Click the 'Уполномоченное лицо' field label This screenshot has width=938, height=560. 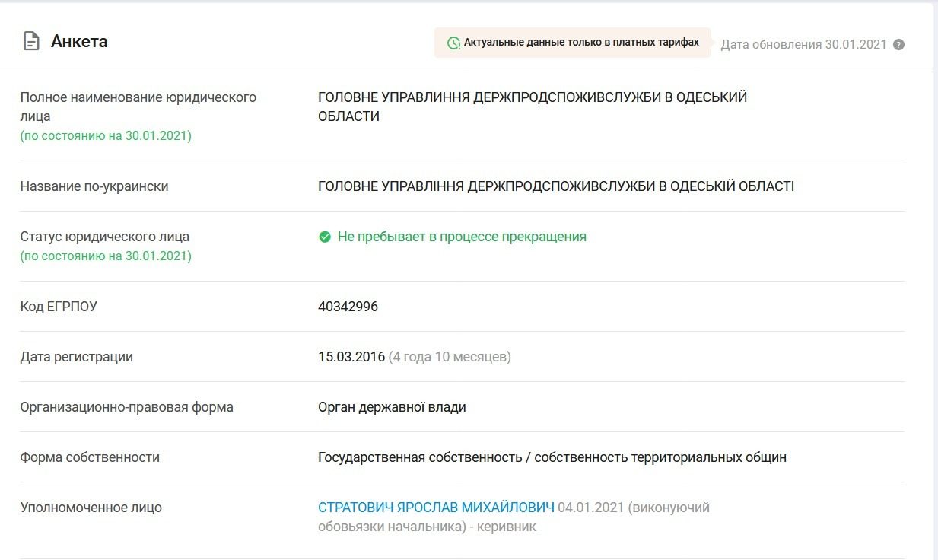point(91,508)
